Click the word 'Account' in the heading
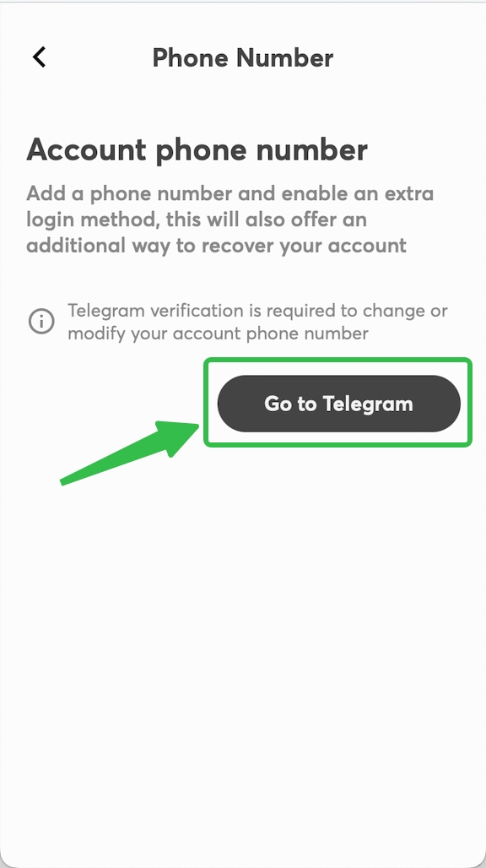The height and width of the screenshot is (868, 486). coord(86,149)
